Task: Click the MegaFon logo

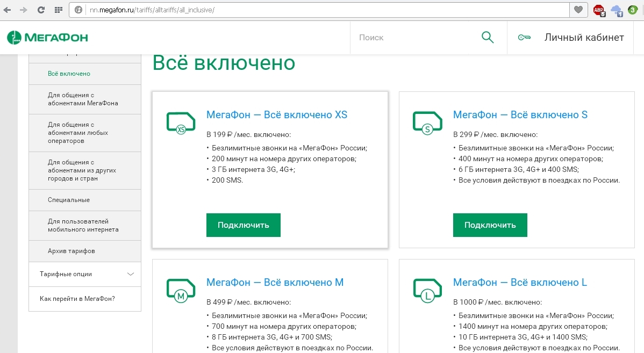Action: coord(47,38)
